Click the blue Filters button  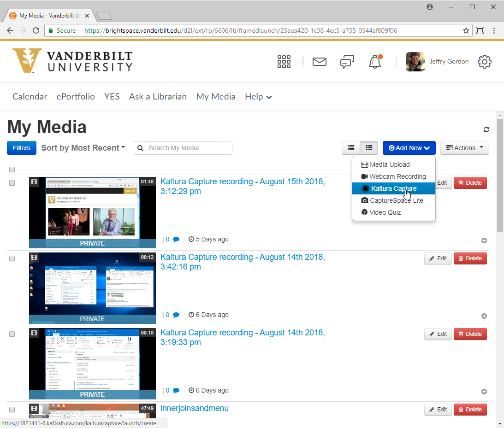(x=21, y=148)
